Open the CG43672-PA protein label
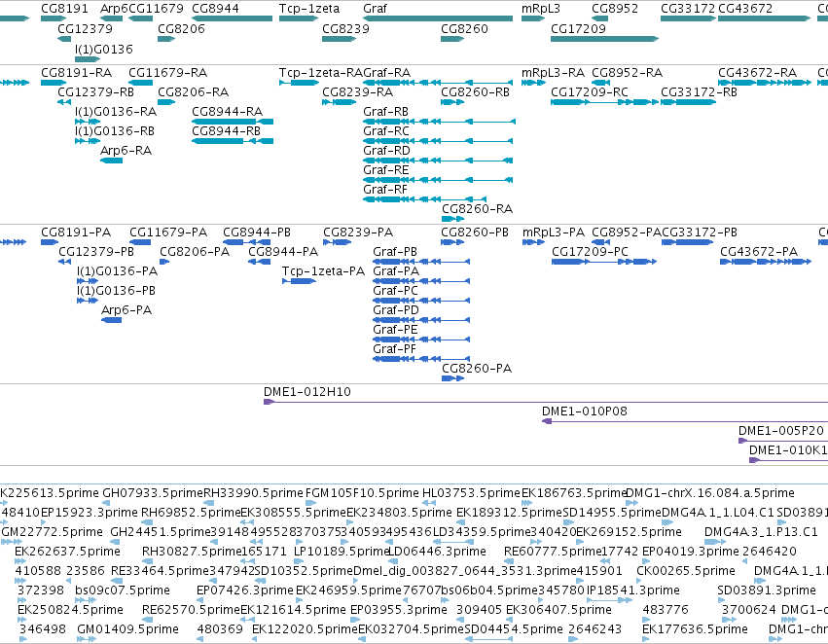The image size is (828, 644). pyautogui.click(x=759, y=252)
